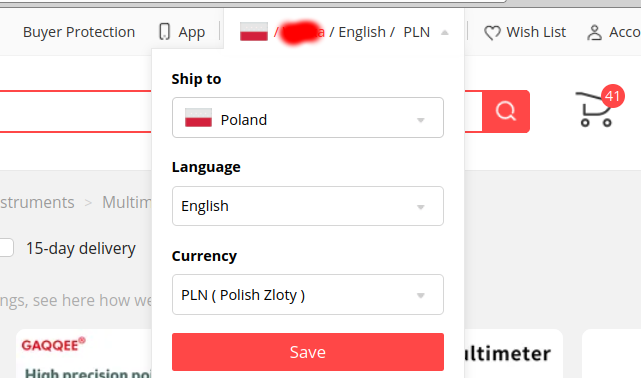Open the Buyer Protection menu item
The width and height of the screenshot is (641, 378).
point(79,32)
